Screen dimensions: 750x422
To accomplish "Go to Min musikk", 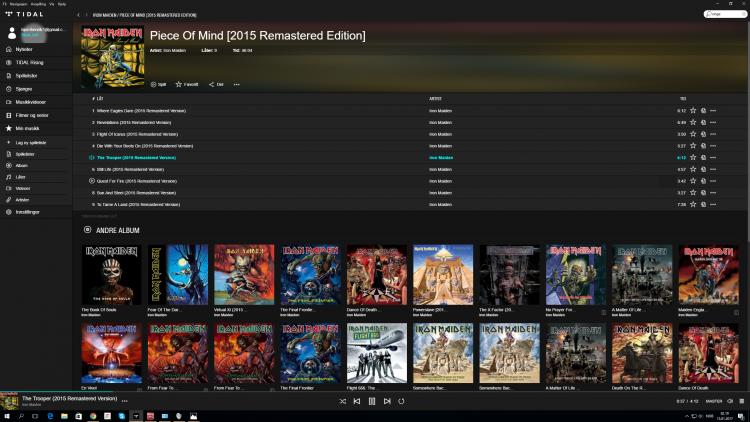I will pos(29,128).
